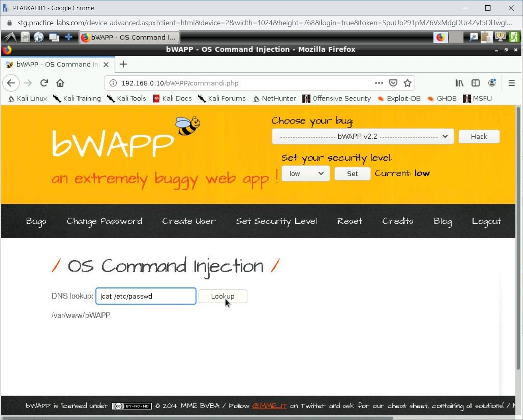Viewport: 523px width, 420px height.
Task: Click the Firefox reload page icon
Action: (x=44, y=83)
